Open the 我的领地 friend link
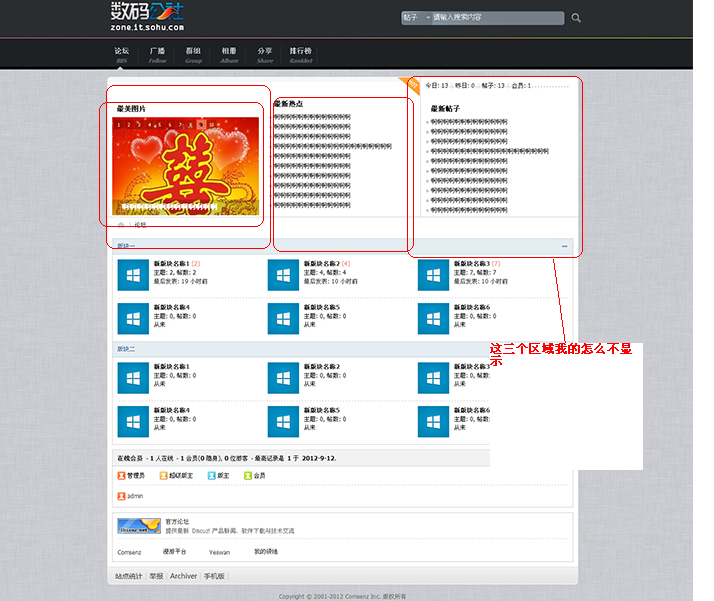 [266, 552]
